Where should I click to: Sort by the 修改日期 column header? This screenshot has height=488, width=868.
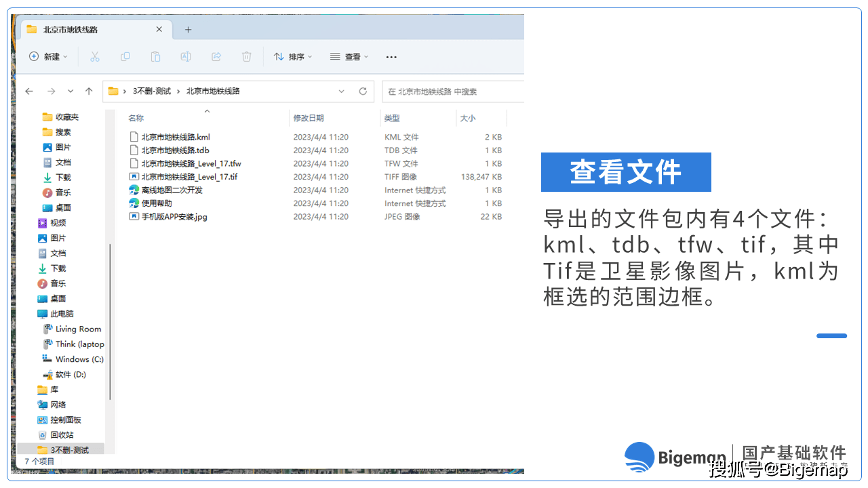tap(309, 118)
